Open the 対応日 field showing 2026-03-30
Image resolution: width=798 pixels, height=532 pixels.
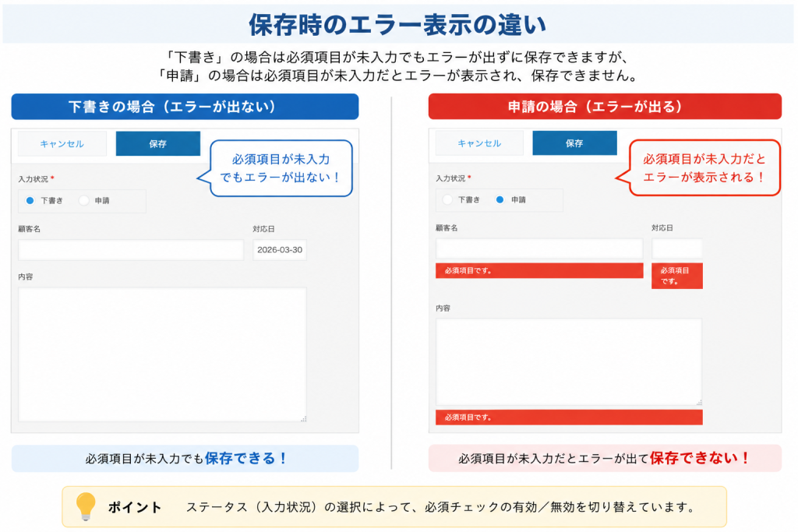pyautogui.click(x=280, y=250)
